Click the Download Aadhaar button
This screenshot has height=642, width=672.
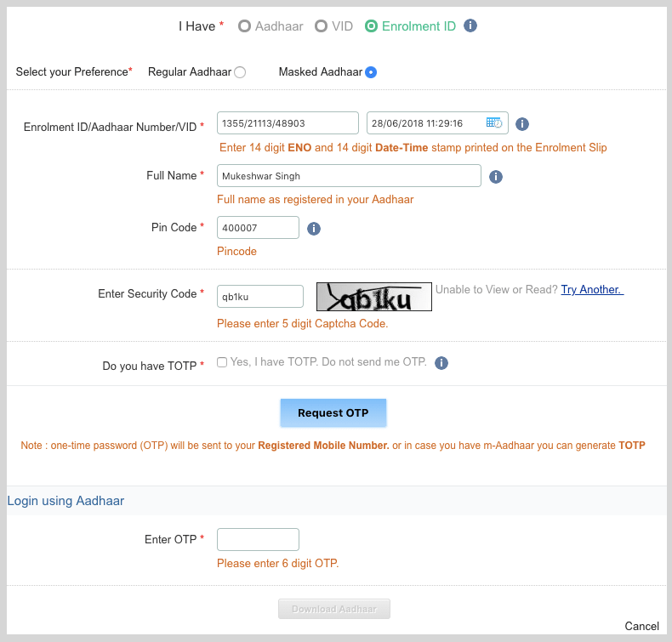point(333,609)
